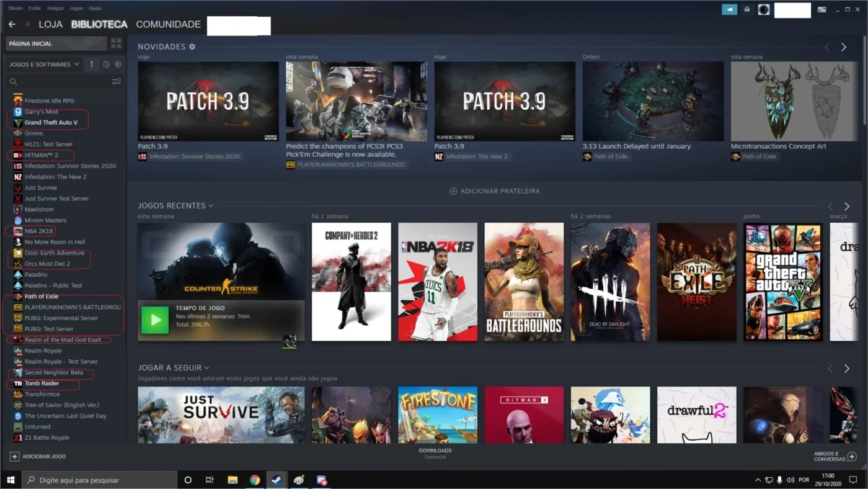Toggle the recent activity clock filter
This screenshot has height=489, width=868.
click(107, 65)
